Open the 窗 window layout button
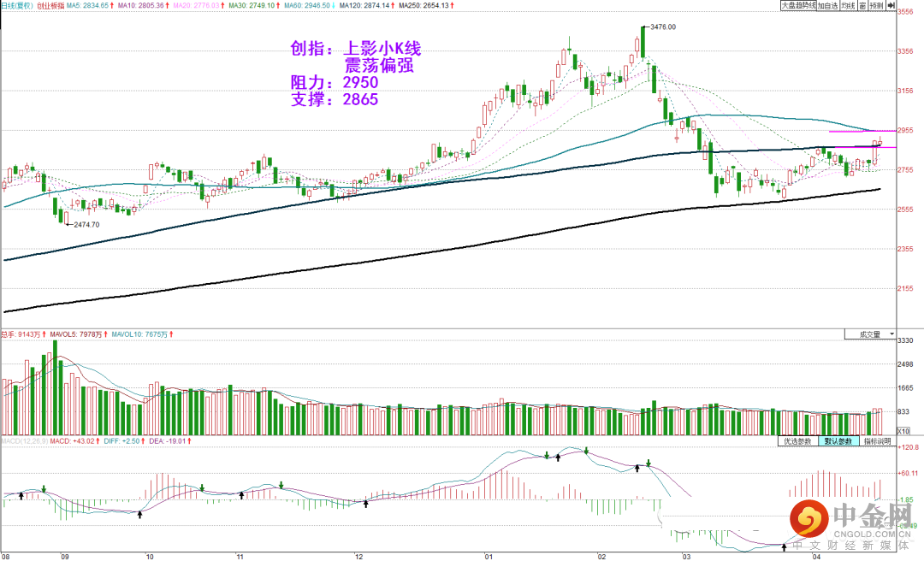Viewport: 924px width, 561px height. click(862, 5)
